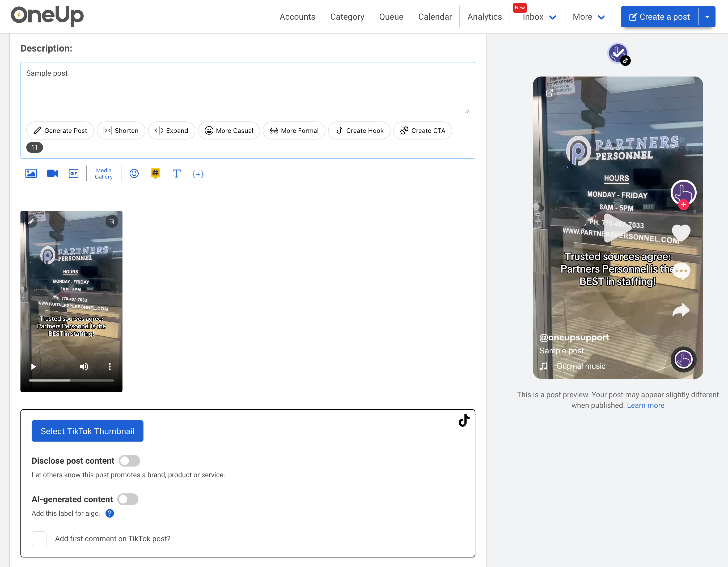
Task: Delete the uploaded video with trash icon
Action: tap(112, 221)
